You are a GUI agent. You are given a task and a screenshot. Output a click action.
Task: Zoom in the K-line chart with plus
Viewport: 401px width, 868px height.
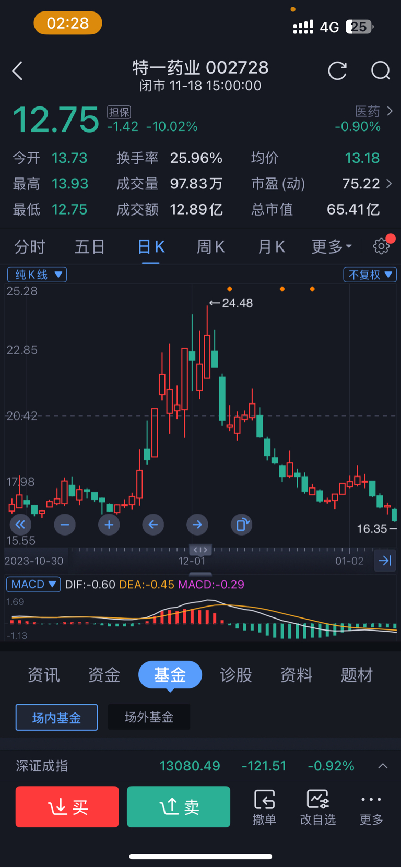tap(109, 525)
